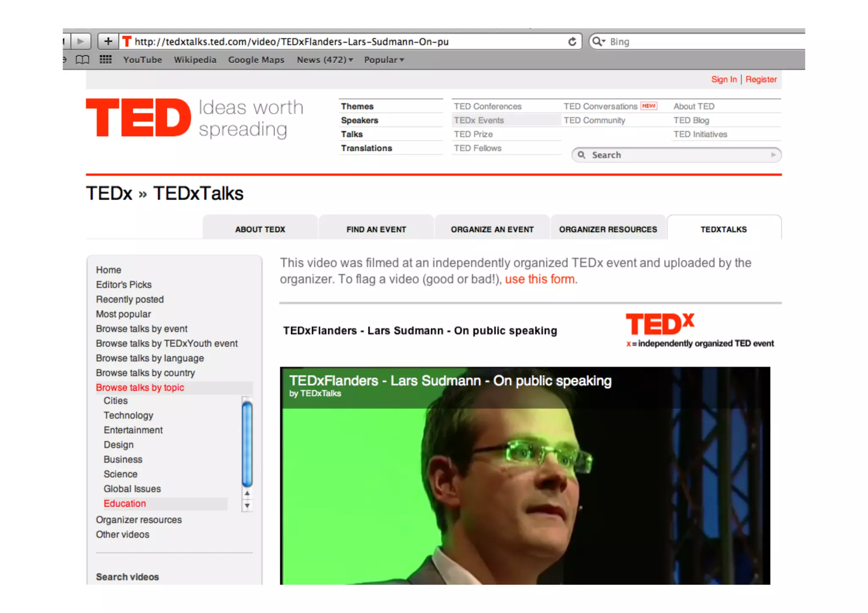This screenshot has height=613, width=868.
Task: Click the 'use this form' link
Action: (540, 279)
